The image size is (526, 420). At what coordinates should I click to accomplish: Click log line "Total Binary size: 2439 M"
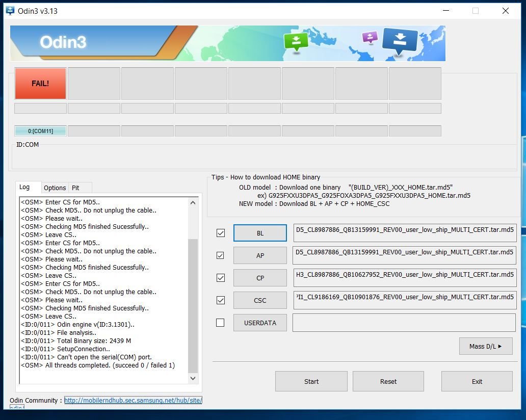[76, 341]
